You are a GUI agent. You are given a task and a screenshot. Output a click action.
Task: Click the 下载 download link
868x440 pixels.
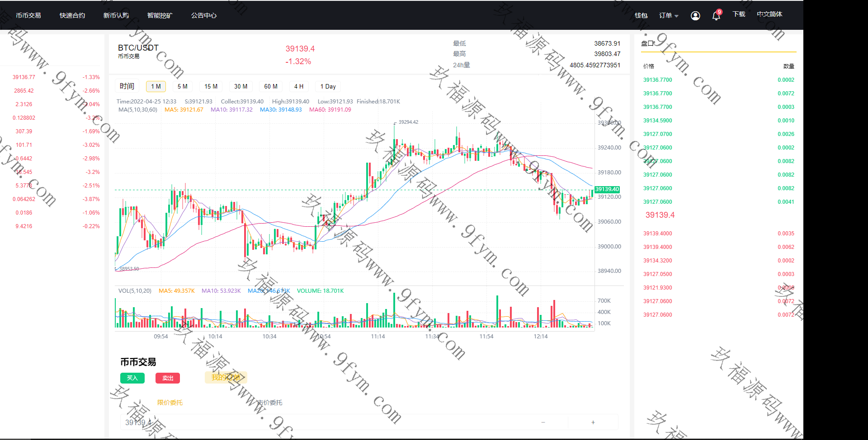coord(739,14)
